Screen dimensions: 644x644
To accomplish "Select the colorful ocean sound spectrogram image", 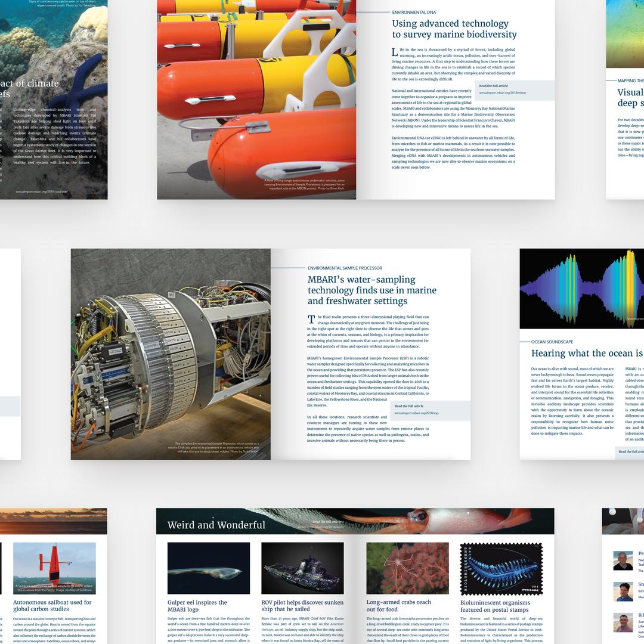I will tap(581, 289).
